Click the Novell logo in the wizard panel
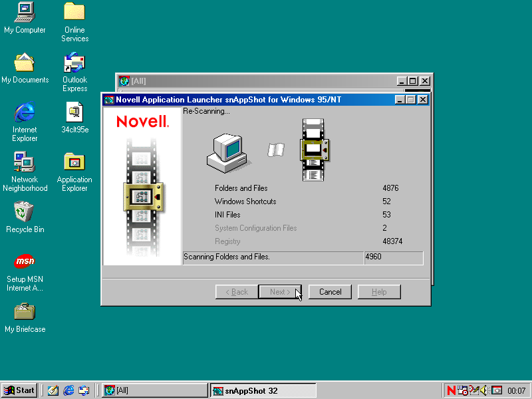The width and height of the screenshot is (532, 399). (x=142, y=122)
